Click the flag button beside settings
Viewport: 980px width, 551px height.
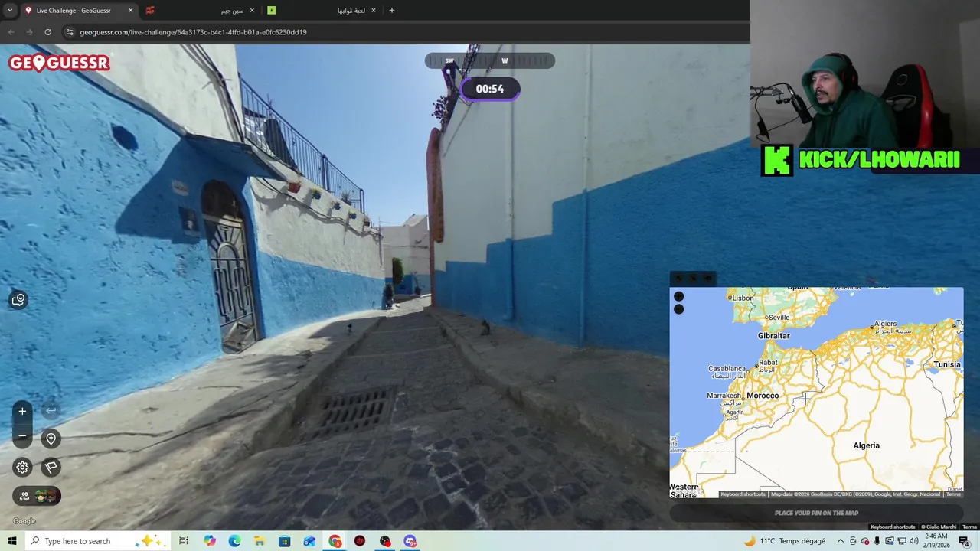pos(51,467)
